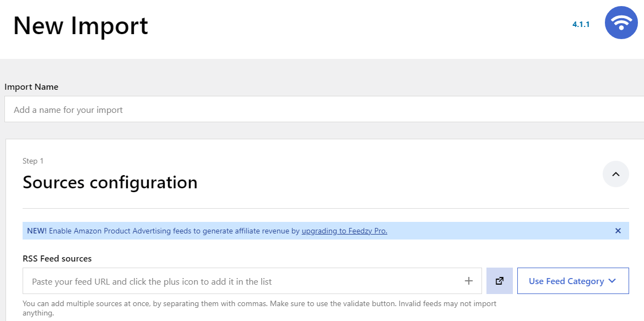Viewport: 644px width, 321px height.
Task: Collapse the Sources configuration section
Action: [616, 174]
